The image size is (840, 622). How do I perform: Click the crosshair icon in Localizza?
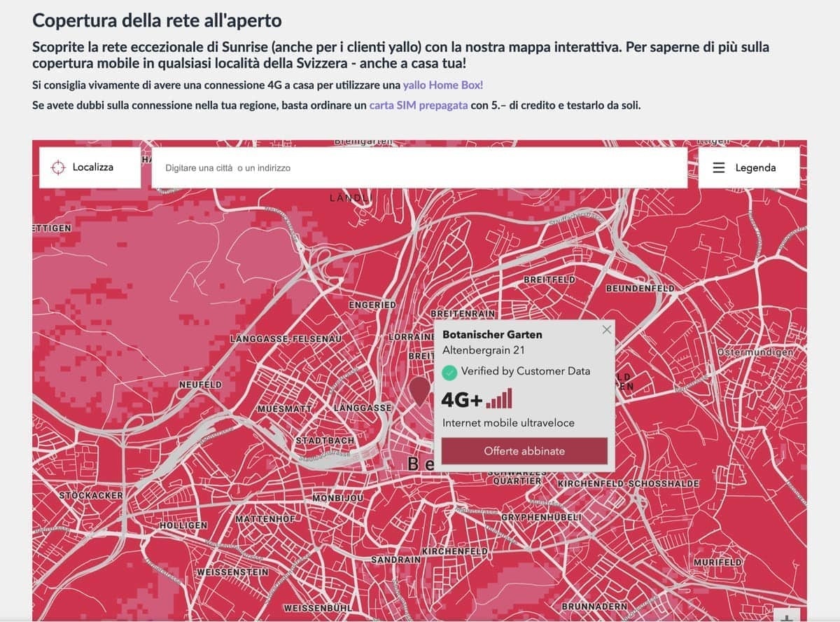(57, 168)
